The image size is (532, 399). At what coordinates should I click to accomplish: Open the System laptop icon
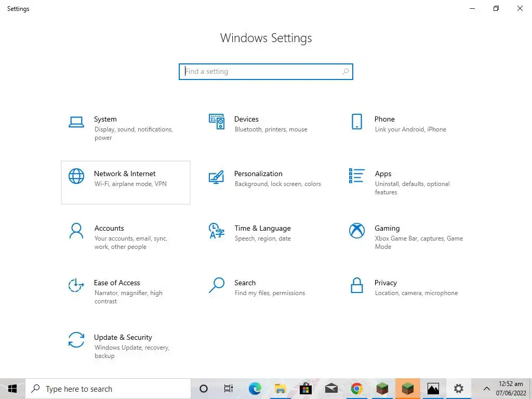(x=76, y=122)
